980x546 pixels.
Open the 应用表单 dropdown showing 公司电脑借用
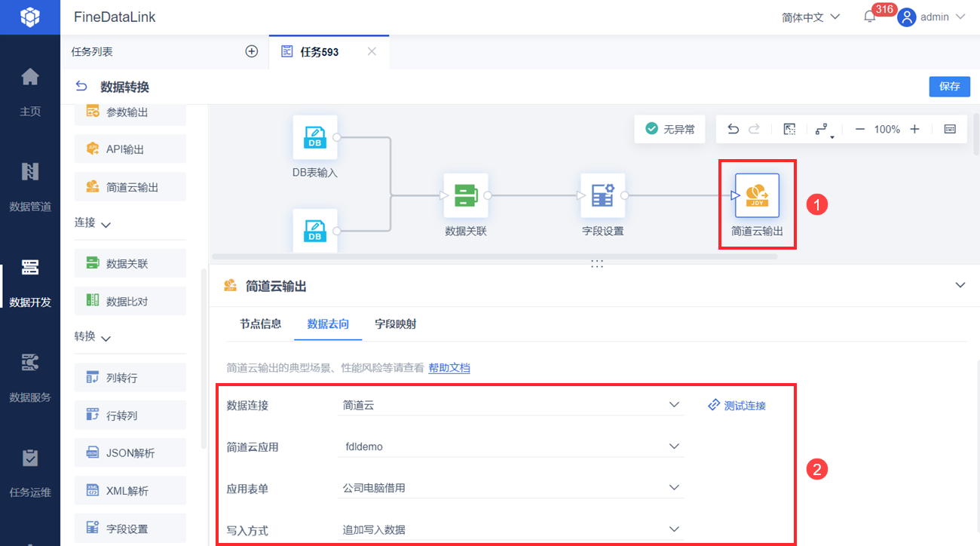coord(511,488)
